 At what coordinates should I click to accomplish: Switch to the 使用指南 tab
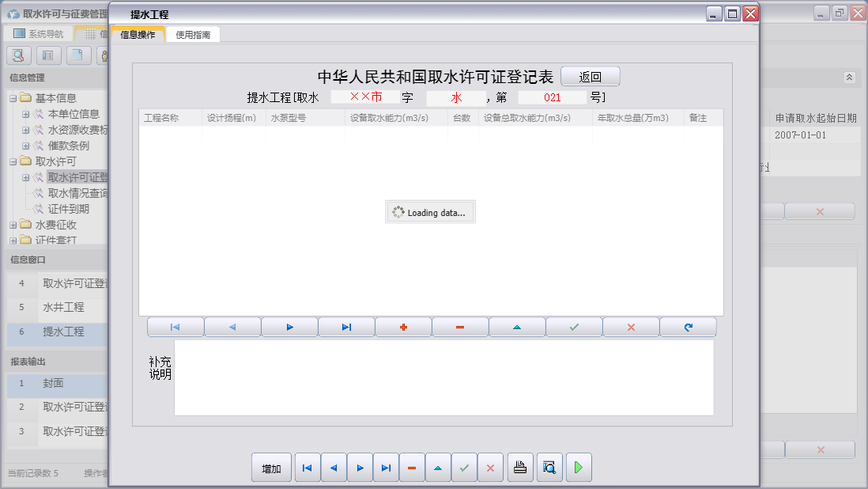[x=193, y=34]
